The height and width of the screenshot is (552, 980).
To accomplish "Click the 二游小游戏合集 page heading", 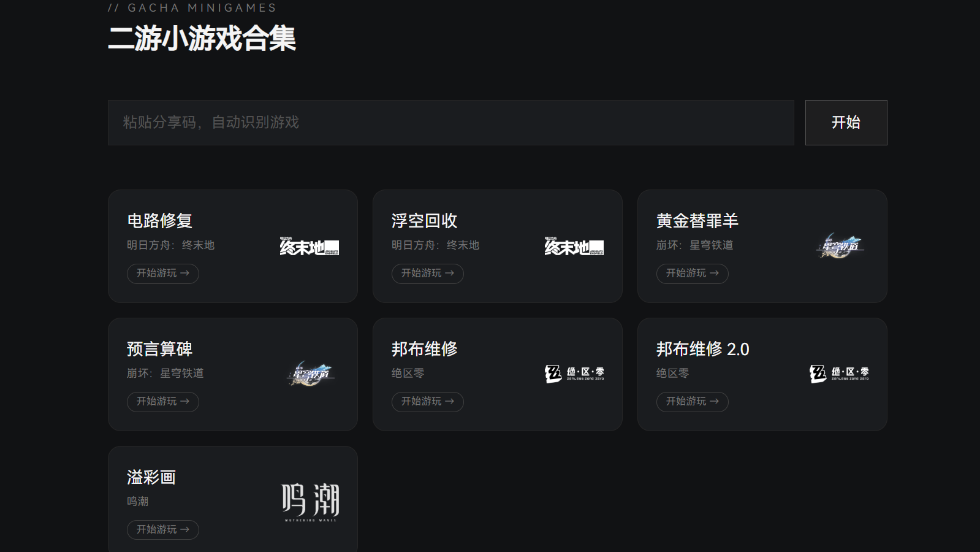I will [x=202, y=39].
